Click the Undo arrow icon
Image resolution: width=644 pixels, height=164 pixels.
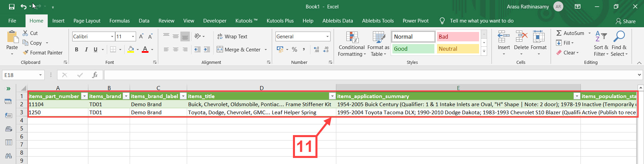[x=24, y=7]
